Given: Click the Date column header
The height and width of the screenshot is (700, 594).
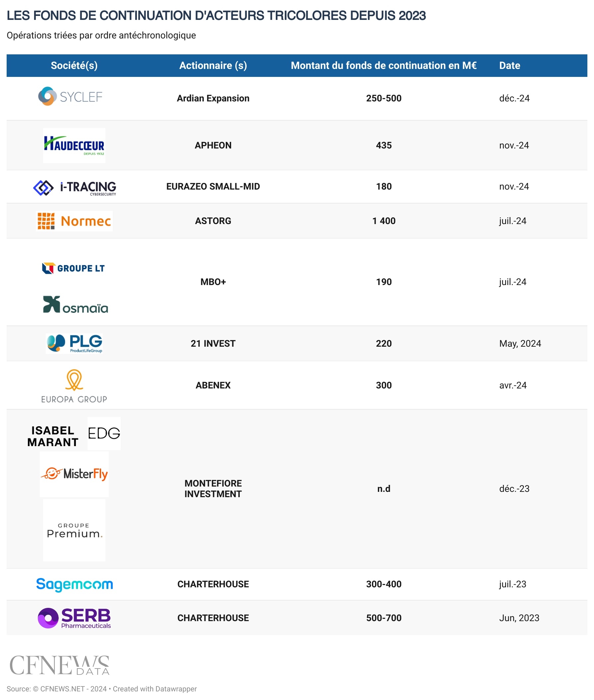Looking at the screenshot, I should (509, 65).
